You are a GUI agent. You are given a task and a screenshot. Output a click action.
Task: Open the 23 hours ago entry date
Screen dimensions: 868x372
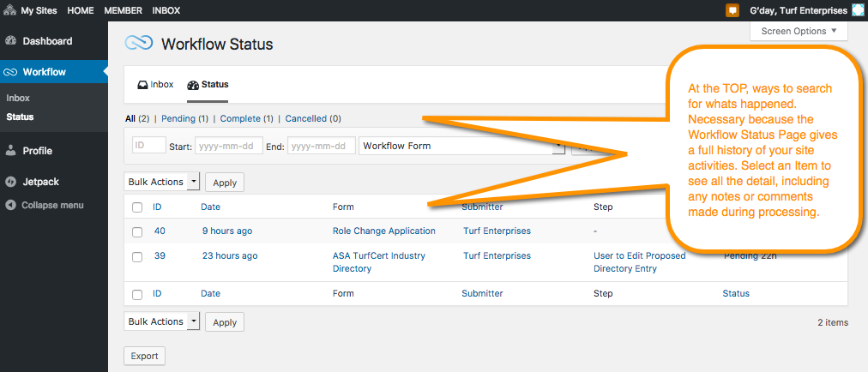[230, 255]
